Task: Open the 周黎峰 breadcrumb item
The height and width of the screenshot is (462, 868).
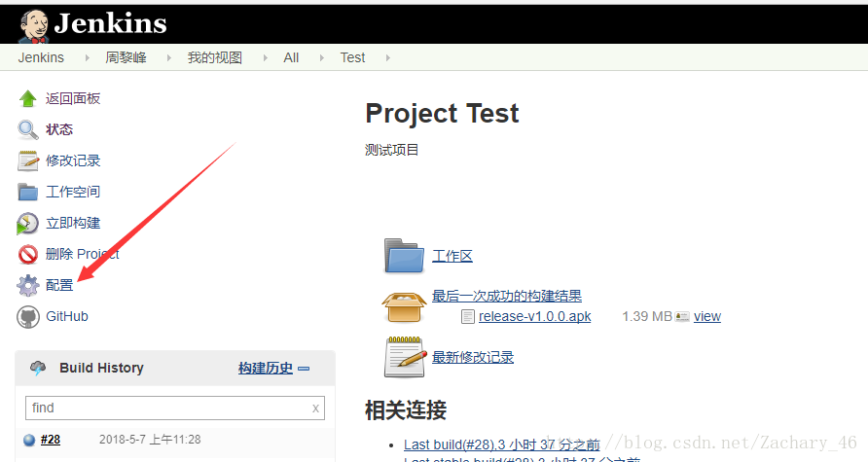Action: pyautogui.click(x=127, y=57)
